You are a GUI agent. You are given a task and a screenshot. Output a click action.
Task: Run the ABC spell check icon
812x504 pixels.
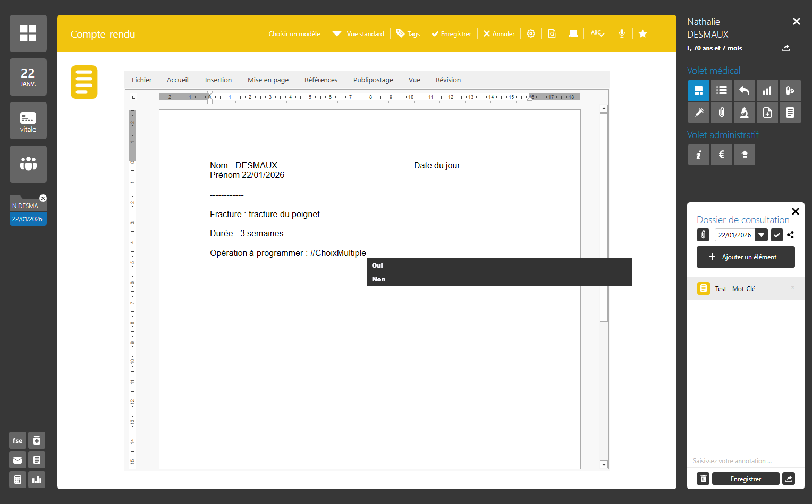[597, 33]
